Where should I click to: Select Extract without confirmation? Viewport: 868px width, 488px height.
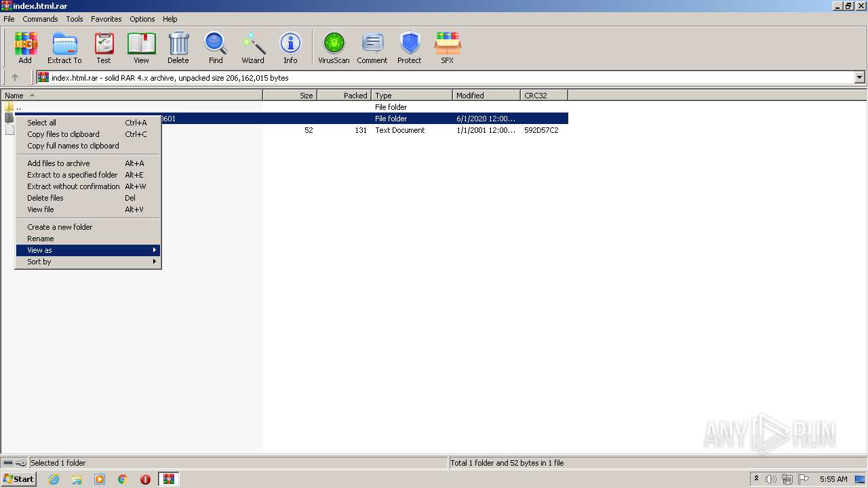coord(88,186)
